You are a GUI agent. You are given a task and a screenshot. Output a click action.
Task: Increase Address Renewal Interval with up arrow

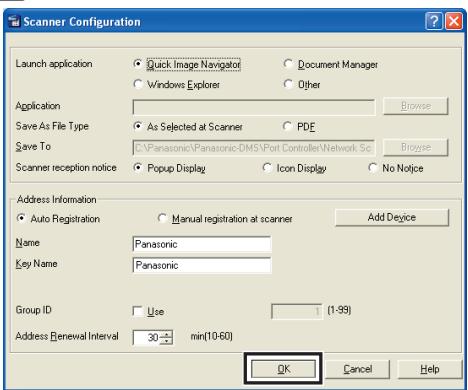tap(166, 334)
